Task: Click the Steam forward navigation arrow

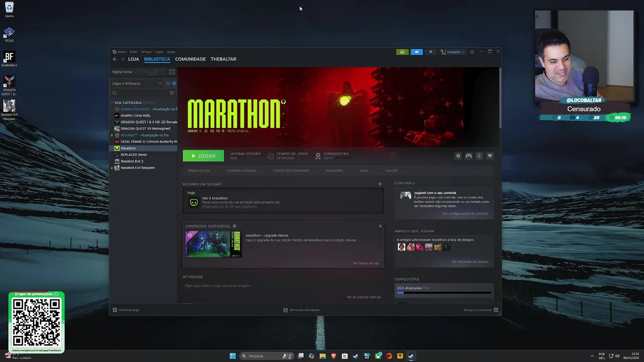Action: (x=122, y=59)
